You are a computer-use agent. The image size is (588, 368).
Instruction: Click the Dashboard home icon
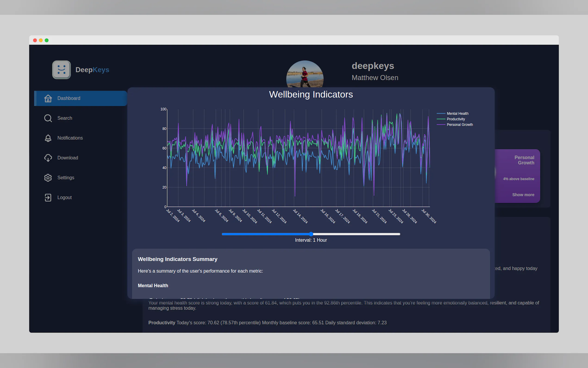(x=48, y=98)
